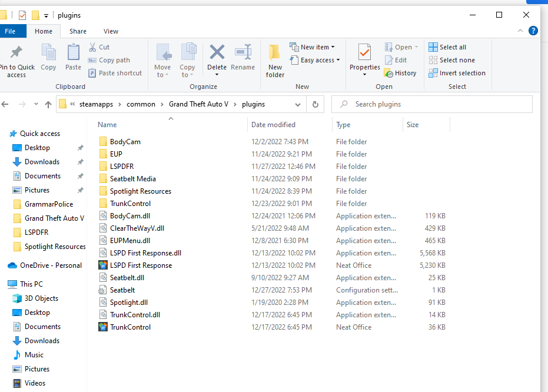The image size is (548, 392).
Task: Switch to the View ribbon tab
Action: point(111,31)
